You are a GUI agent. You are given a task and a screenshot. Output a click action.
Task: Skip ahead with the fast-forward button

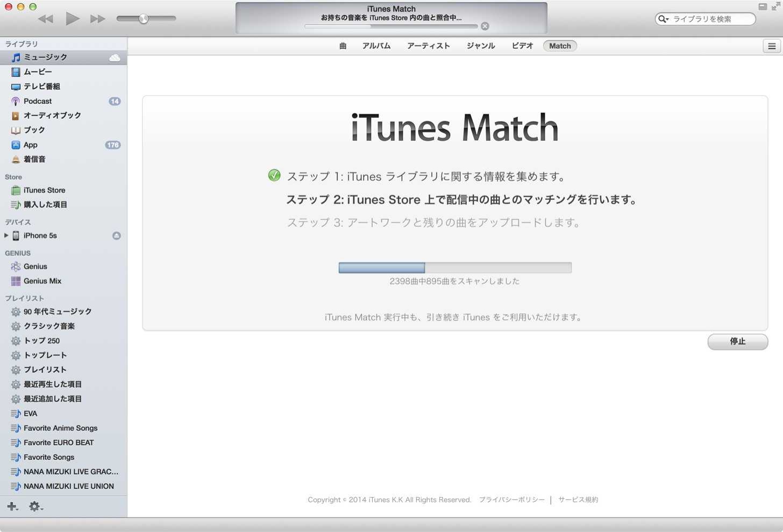(x=97, y=19)
